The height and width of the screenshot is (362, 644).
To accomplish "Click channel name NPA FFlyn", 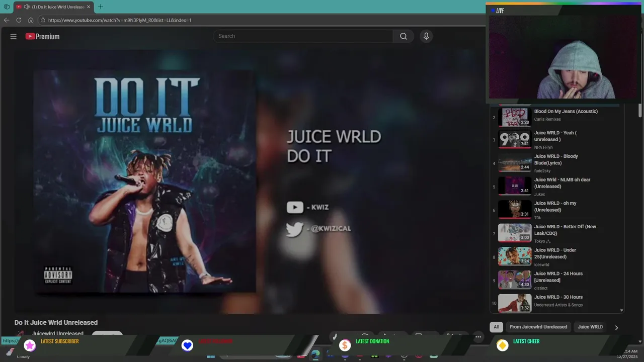I will (543, 147).
